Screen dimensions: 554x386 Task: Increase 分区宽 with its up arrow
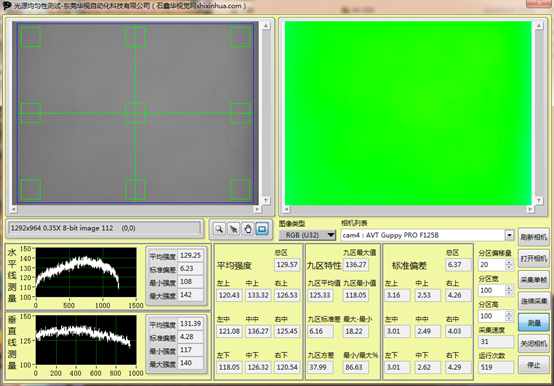(509, 288)
